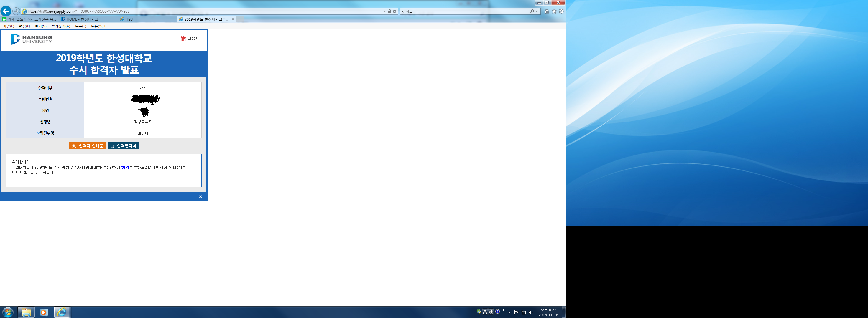
Task: Click the 성명 header cell
Action: 45,110
